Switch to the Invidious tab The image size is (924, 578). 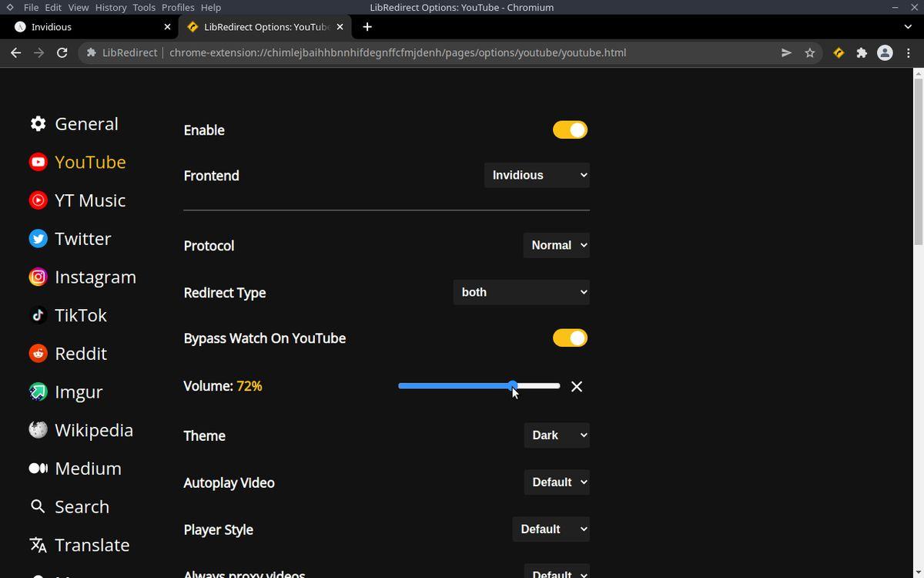pos(92,27)
